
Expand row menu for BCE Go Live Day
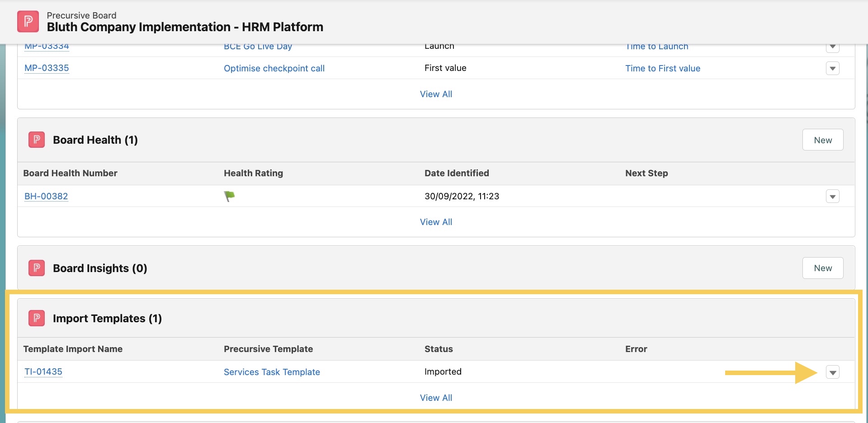click(x=832, y=47)
